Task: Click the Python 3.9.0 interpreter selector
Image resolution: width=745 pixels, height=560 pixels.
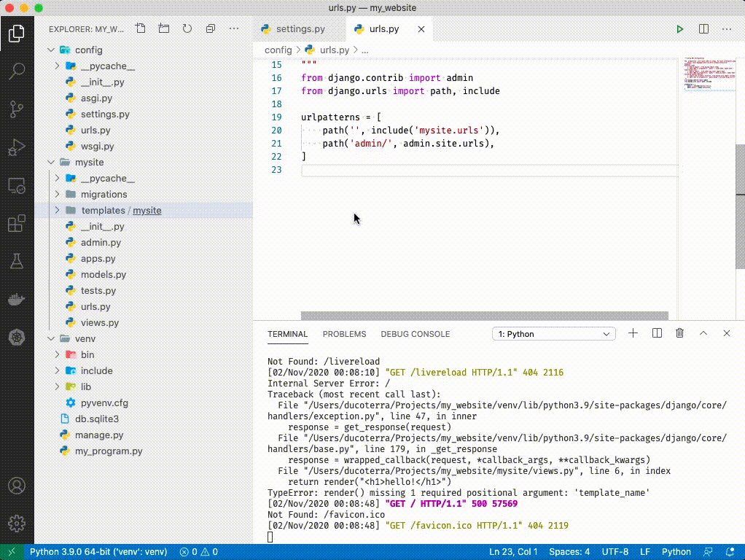Action: coord(98,552)
